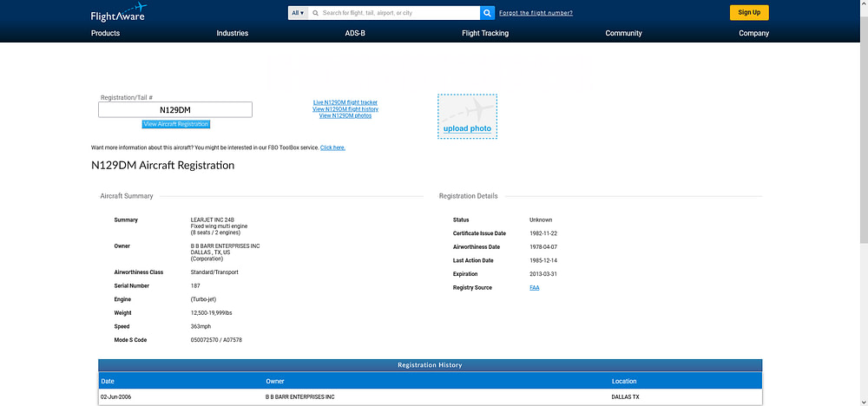Image resolution: width=868 pixels, height=406 pixels.
Task: Select Mode S Code value '050072570 / A07578'
Action: click(216, 339)
